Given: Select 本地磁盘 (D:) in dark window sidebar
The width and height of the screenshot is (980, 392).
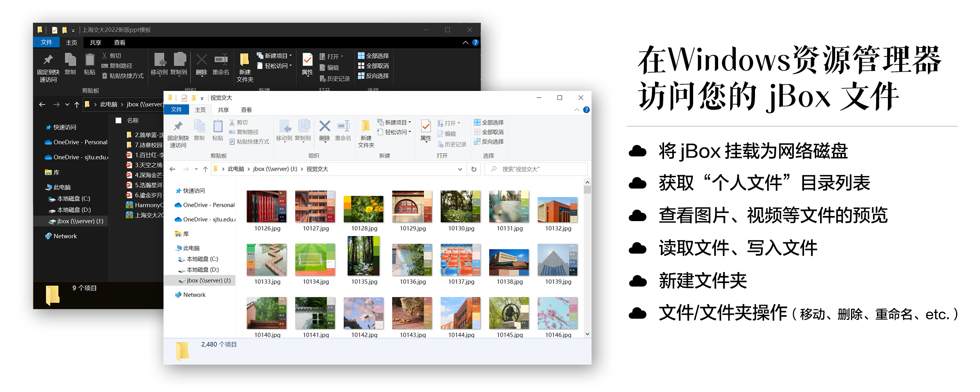Looking at the screenshot, I should point(69,210).
